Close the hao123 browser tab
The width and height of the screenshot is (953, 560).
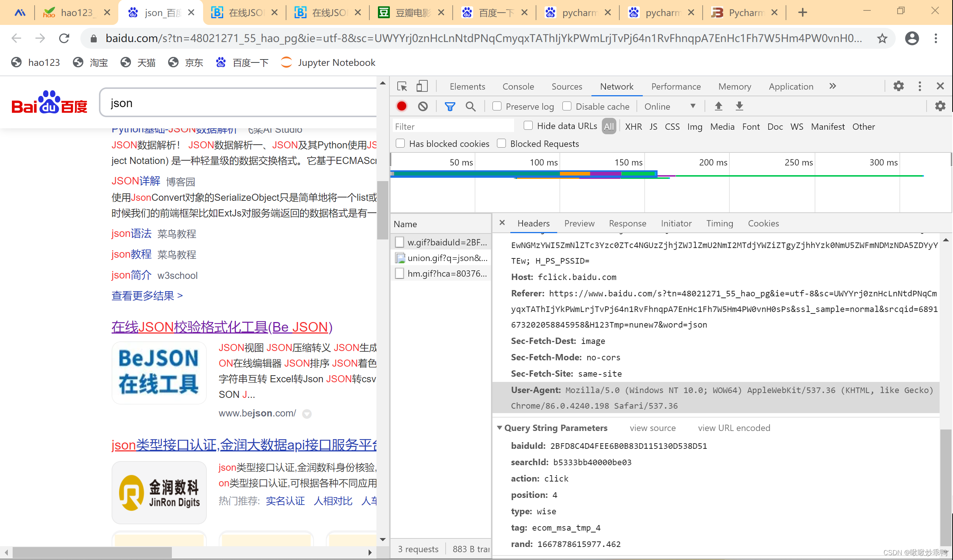coord(107,13)
